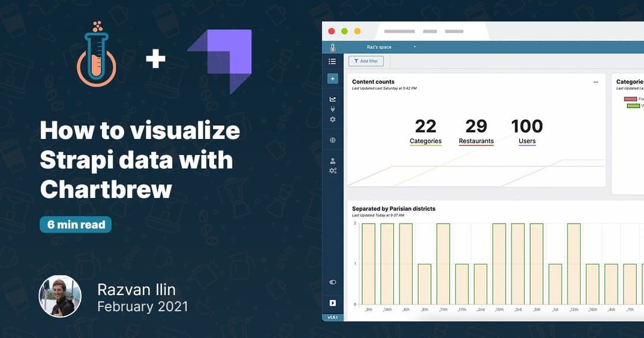Click the Last Updated Today 9:37 AM text
The height and width of the screenshot is (338, 644).
pos(378,215)
